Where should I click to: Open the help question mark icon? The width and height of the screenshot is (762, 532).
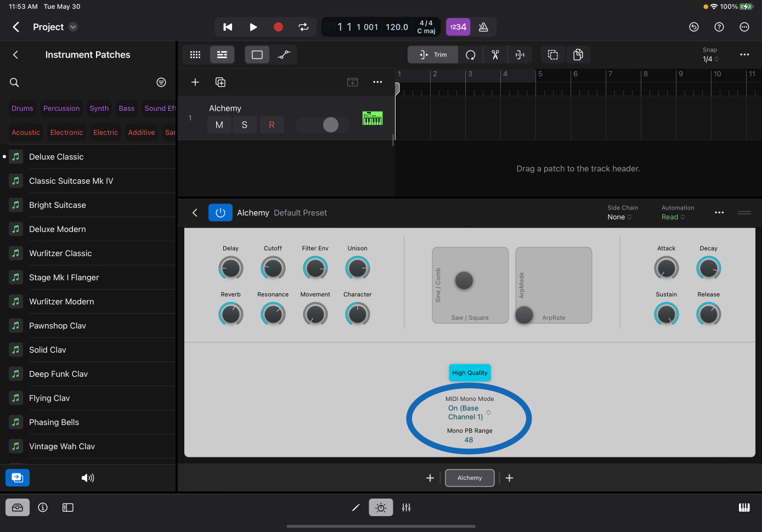click(719, 27)
